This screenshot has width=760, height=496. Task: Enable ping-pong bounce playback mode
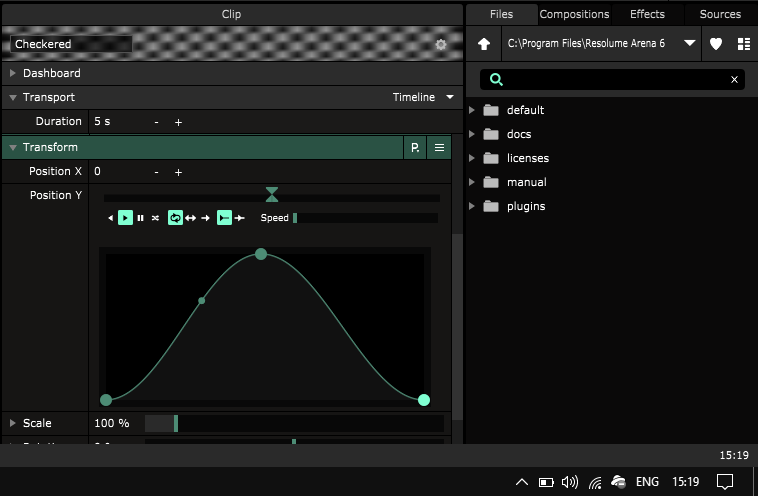point(190,218)
